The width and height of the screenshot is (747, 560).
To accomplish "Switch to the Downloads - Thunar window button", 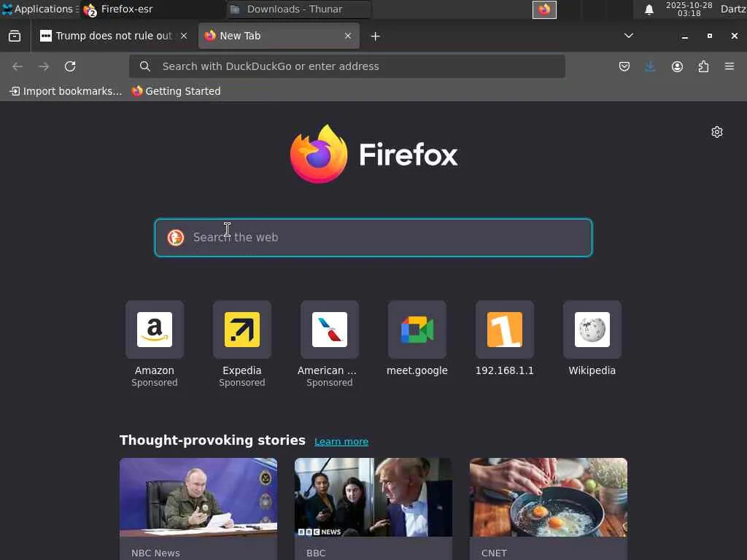I will click(298, 9).
